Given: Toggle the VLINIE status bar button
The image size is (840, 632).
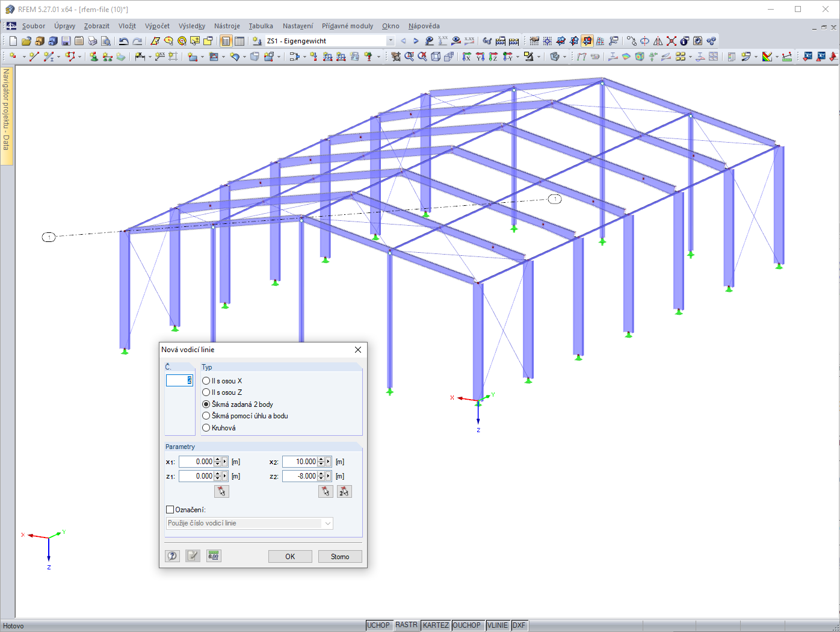Looking at the screenshot, I should [498, 625].
